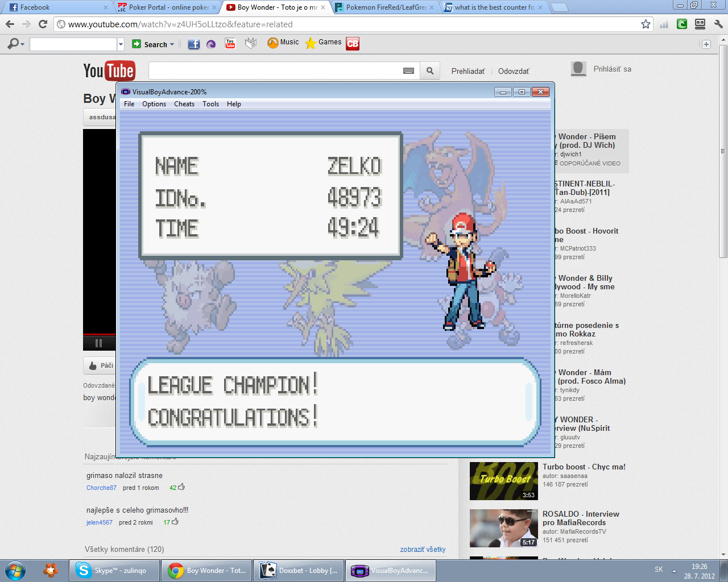Open jelen4567 user profile link

(100, 522)
